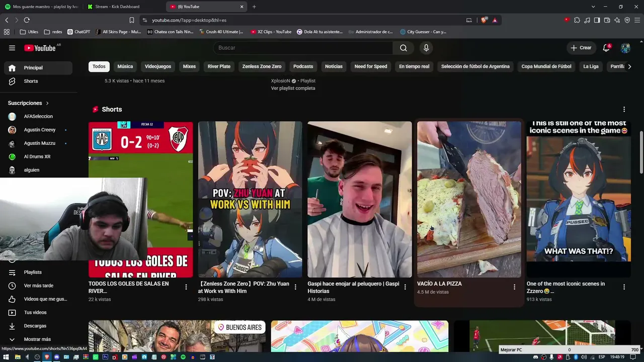Open the account avatar menu
644x362 pixels.
click(625, 48)
